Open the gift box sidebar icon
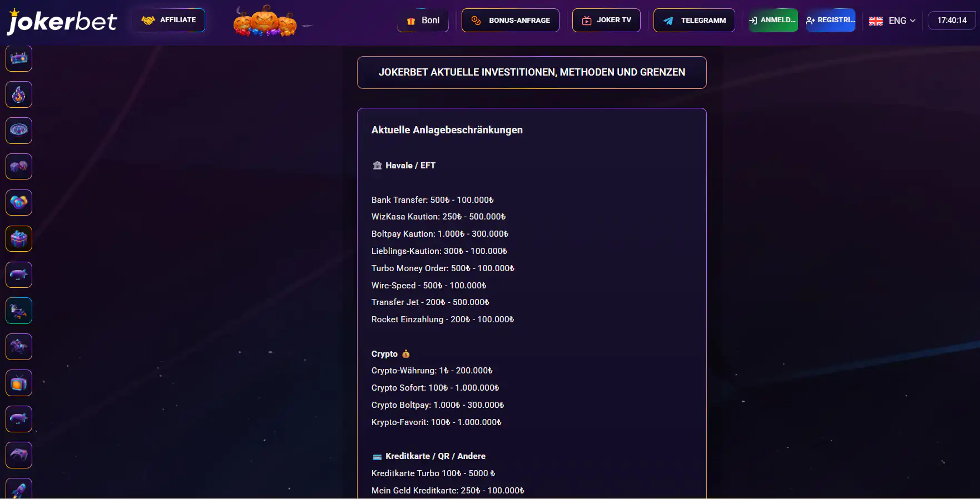The height and width of the screenshot is (499, 980). 19,239
